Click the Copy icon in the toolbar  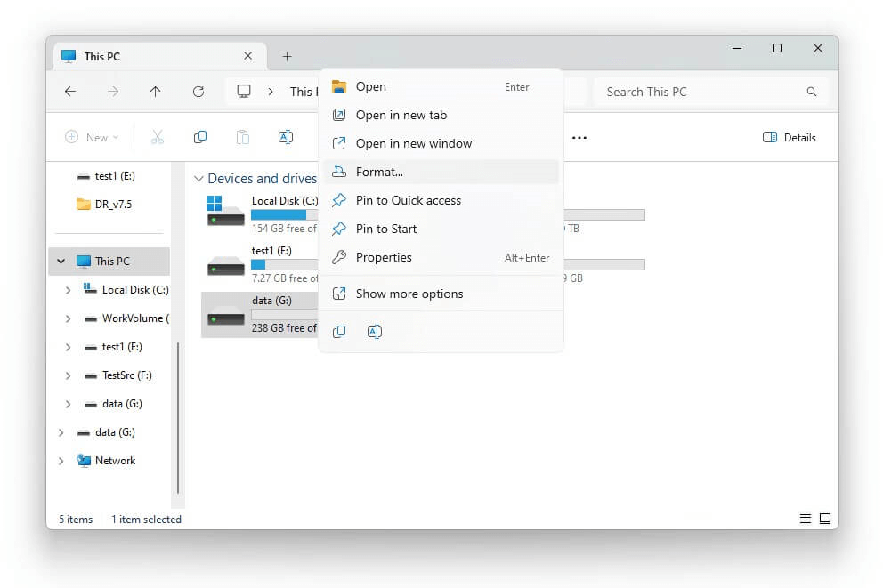pyautogui.click(x=199, y=137)
